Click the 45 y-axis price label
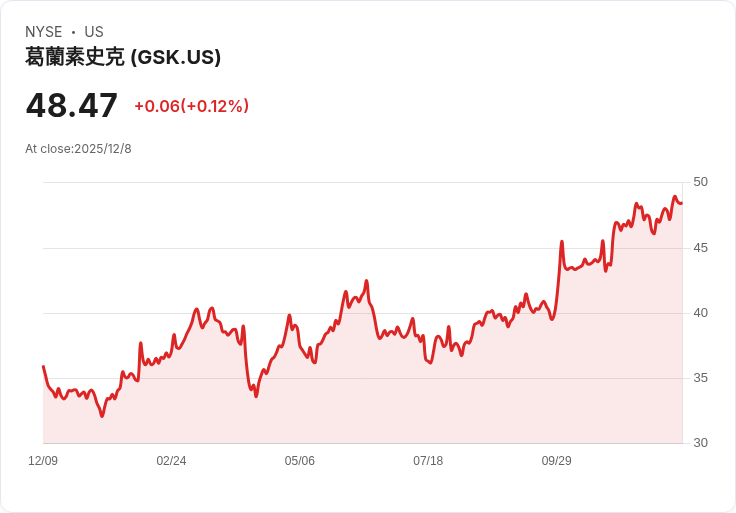Viewport: 736px width, 513px height. pos(700,247)
